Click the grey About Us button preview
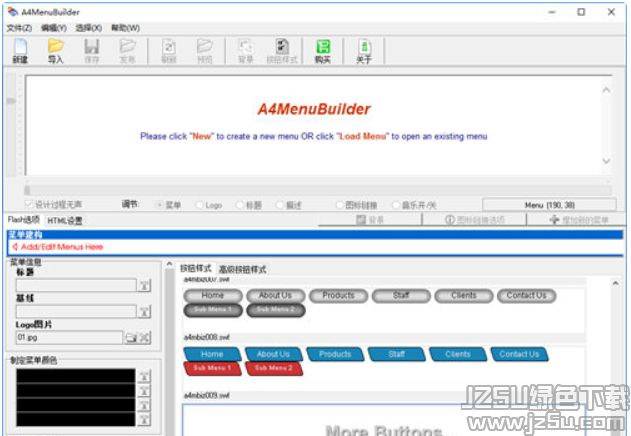Image resolution: width=631 pixels, height=436 pixels. coord(276,295)
